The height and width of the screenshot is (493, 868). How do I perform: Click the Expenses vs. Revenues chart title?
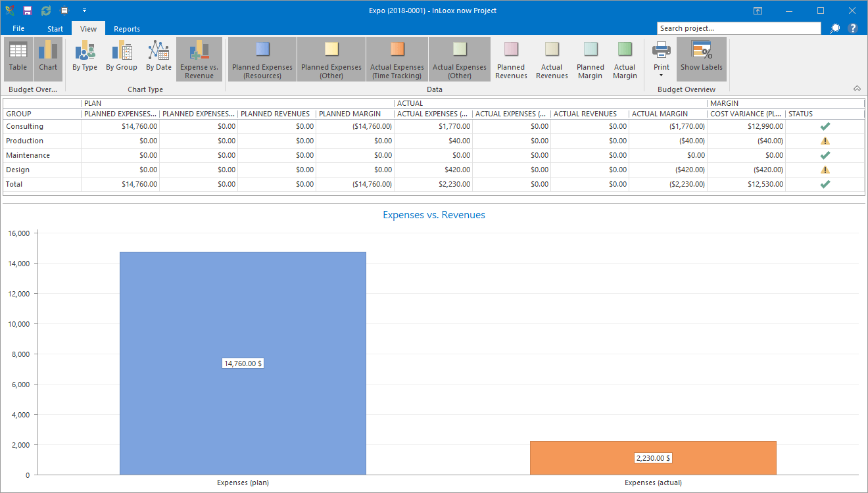434,215
